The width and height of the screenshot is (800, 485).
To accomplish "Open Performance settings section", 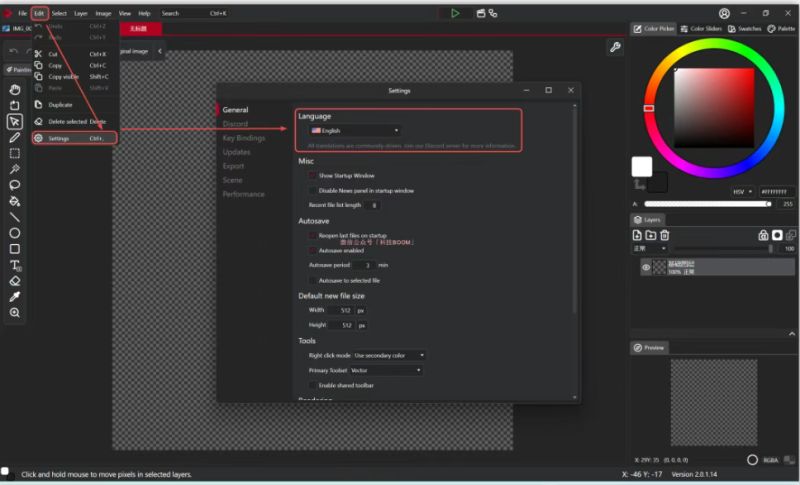I will [243, 194].
